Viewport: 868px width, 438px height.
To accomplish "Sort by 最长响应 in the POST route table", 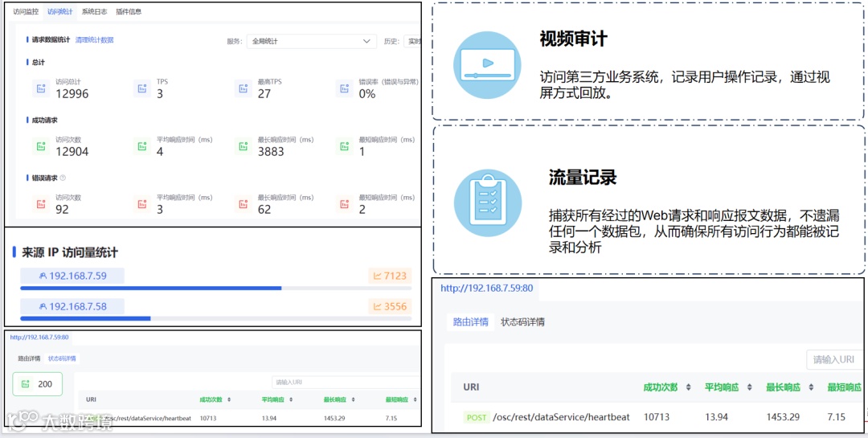I will click(x=811, y=387).
